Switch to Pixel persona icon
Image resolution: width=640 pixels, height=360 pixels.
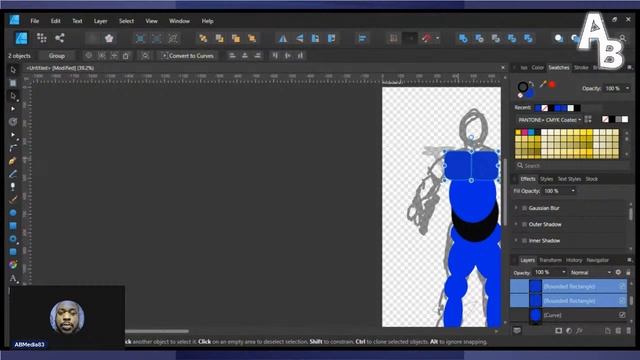41,38
